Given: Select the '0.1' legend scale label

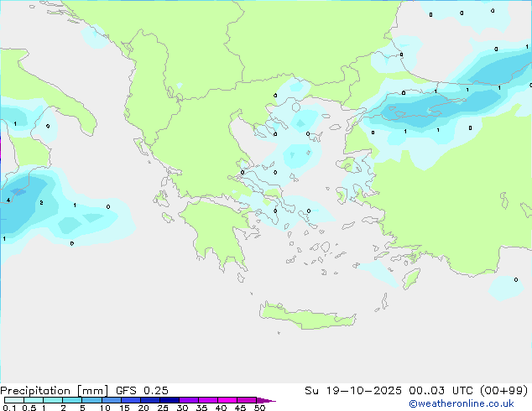Looking at the screenshot, I should [x=9, y=408].
